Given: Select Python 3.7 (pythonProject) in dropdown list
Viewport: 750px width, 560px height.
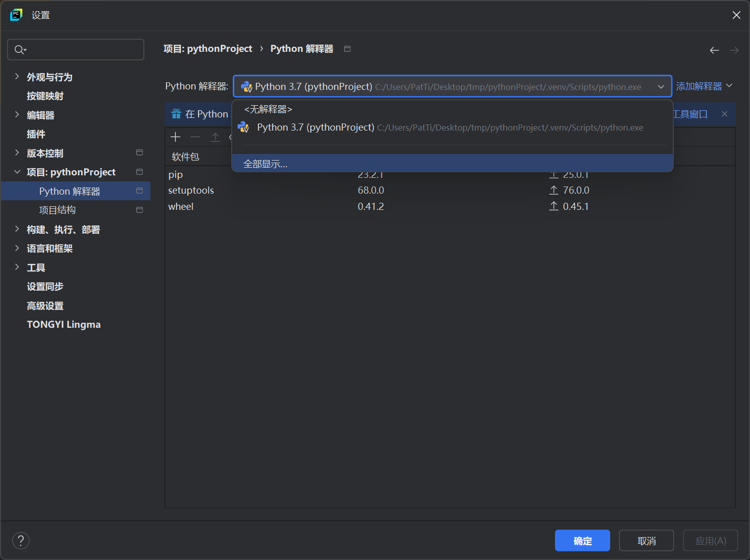Looking at the screenshot, I should tap(452, 127).
